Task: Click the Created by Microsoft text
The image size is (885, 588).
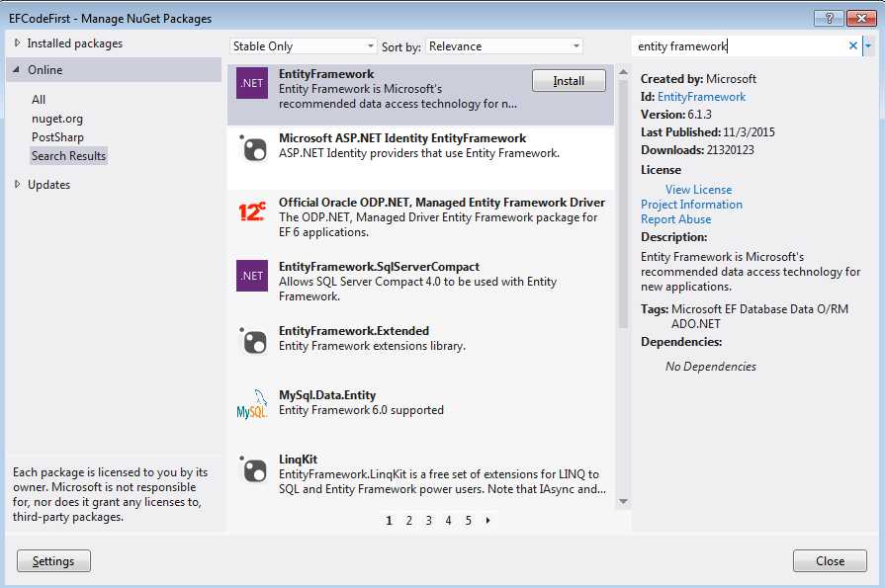Action: point(698,79)
